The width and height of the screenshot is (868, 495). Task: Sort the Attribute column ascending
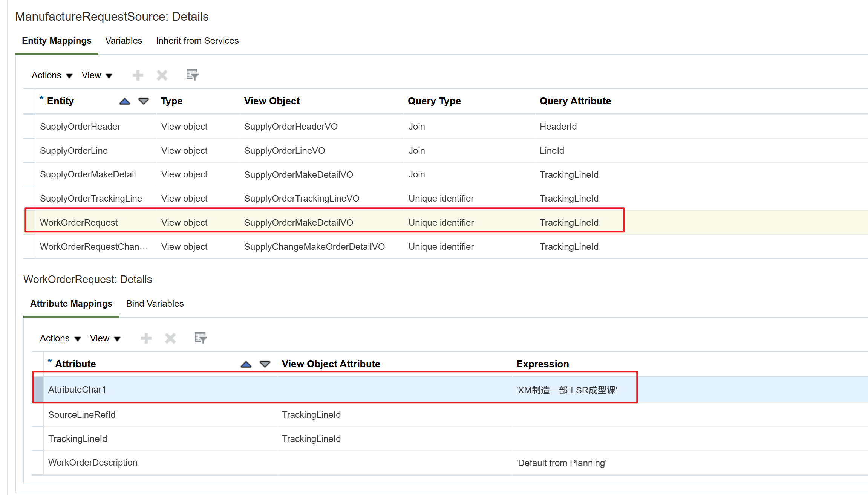[x=246, y=364]
